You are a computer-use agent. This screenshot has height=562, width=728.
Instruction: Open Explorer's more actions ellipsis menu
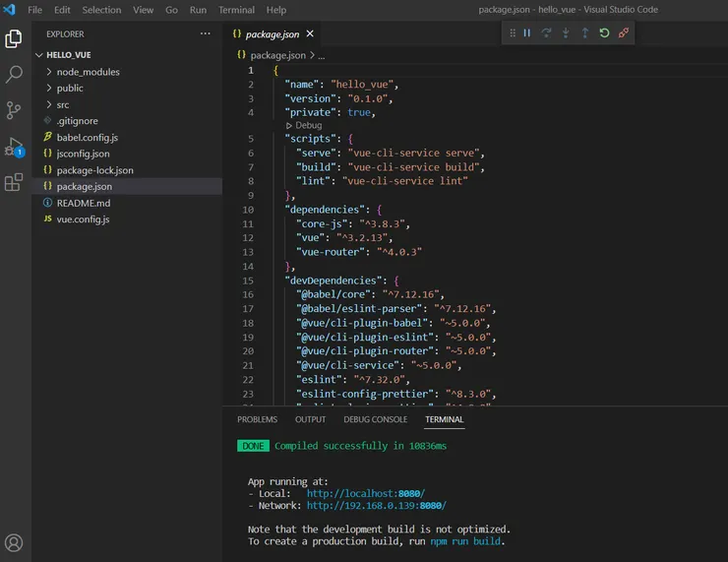coord(205,33)
